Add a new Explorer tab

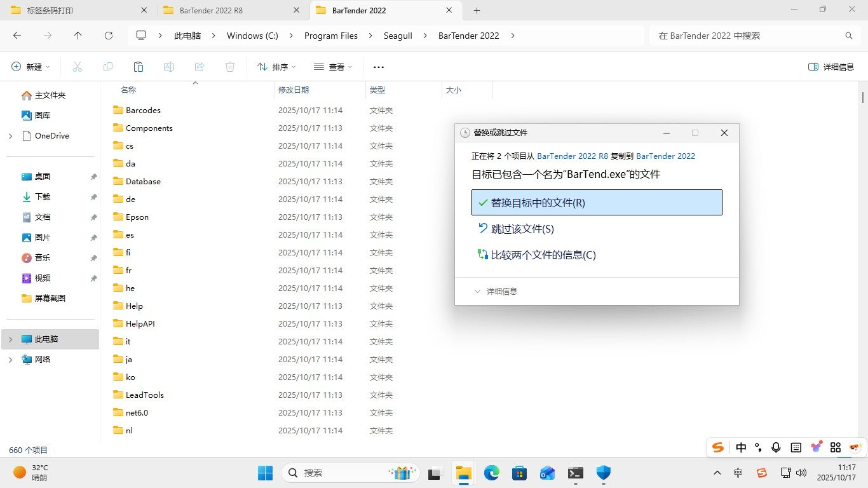pos(477,10)
